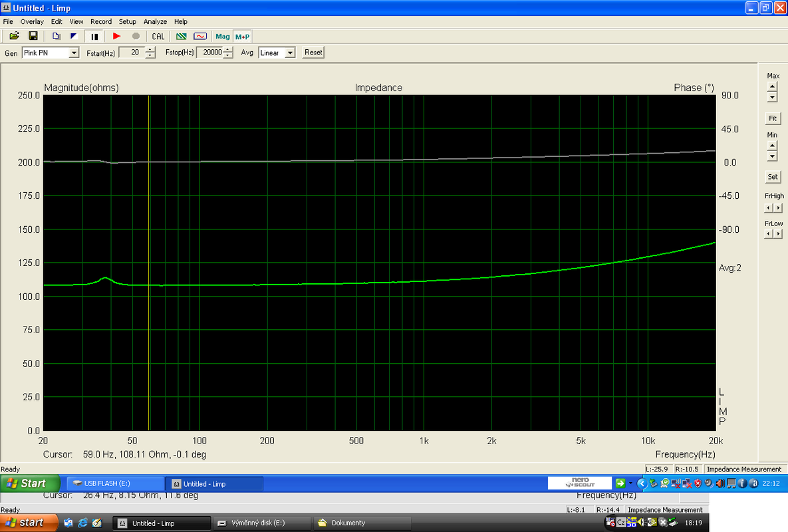Click the CAL calibrate button
The height and width of the screenshot is (532, 788).
[x=158, y=36]
